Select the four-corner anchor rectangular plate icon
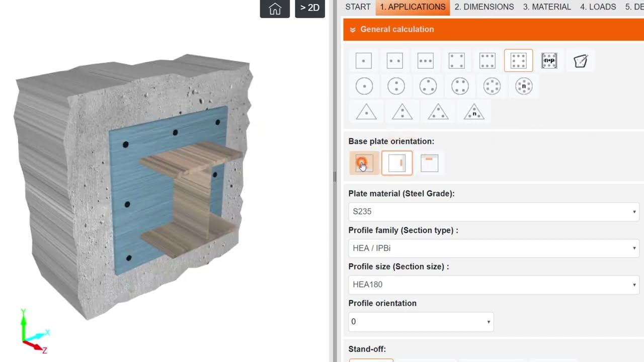The width and height of the screenshot is (644, 362). tap(456, 61)
